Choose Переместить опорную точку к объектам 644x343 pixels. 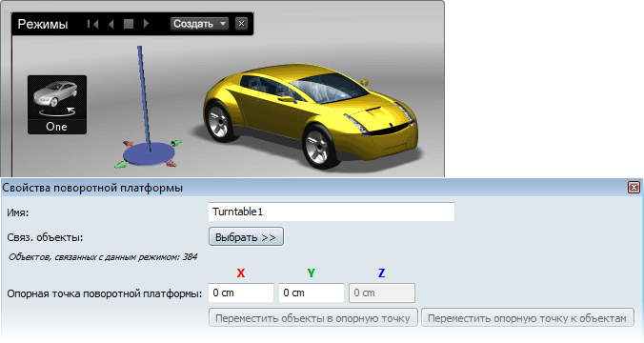tap(528, 318)
